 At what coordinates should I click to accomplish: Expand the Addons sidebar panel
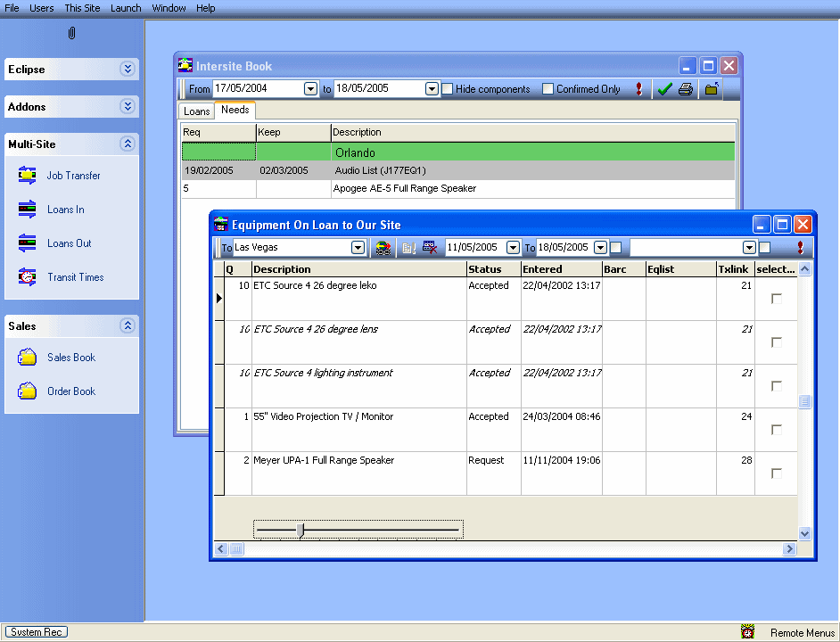point(127,106)
